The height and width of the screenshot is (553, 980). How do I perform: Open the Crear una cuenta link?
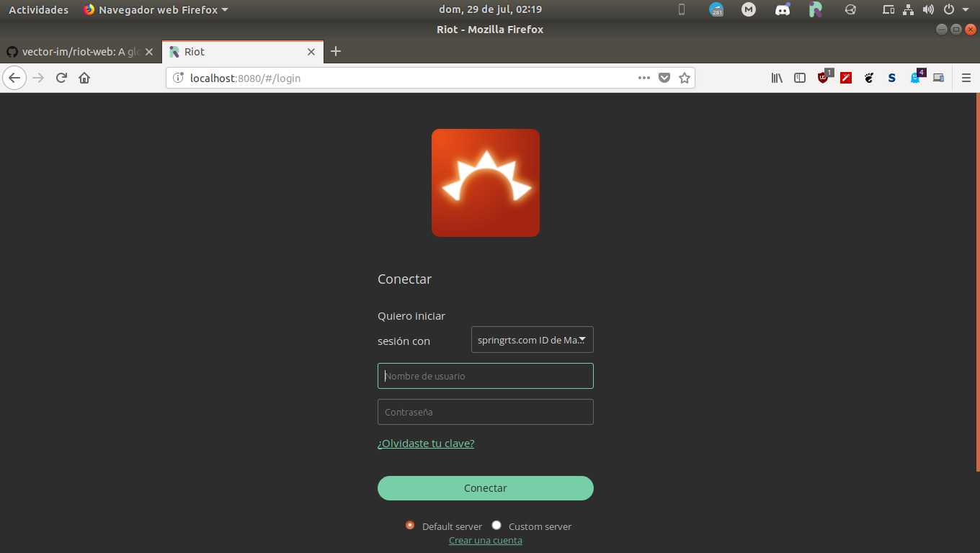point(486,540)
